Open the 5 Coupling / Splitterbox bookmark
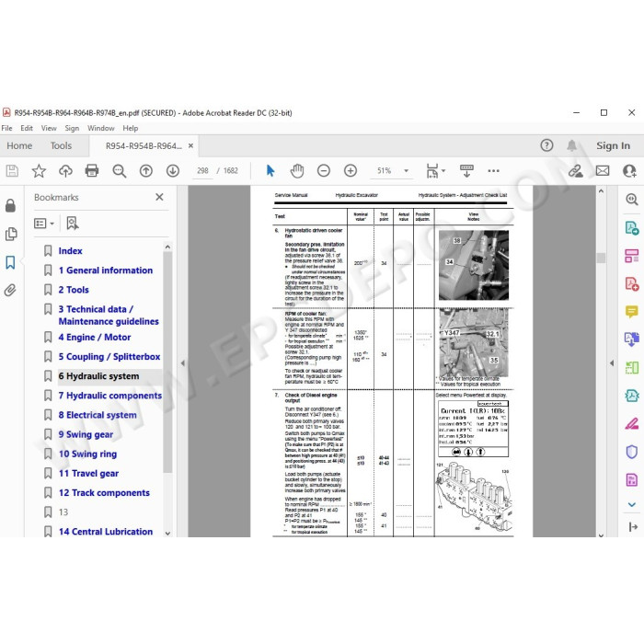Image resolution: width=644 pixels, height=644 pixels. pos(109,357)
